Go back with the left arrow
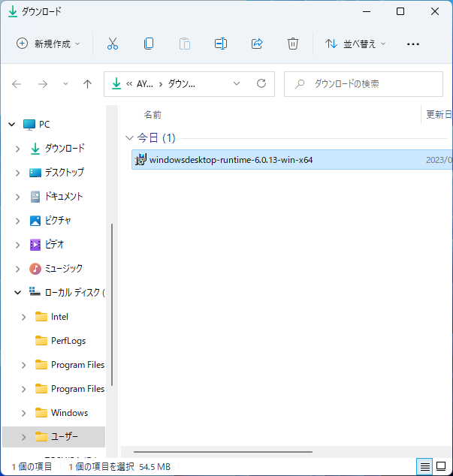This screenshot has height=476, width=453. (17, 84)
